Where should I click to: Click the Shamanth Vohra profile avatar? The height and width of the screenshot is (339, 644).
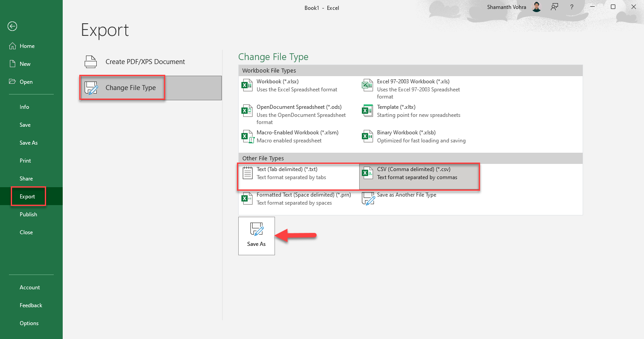coord(537,7)
